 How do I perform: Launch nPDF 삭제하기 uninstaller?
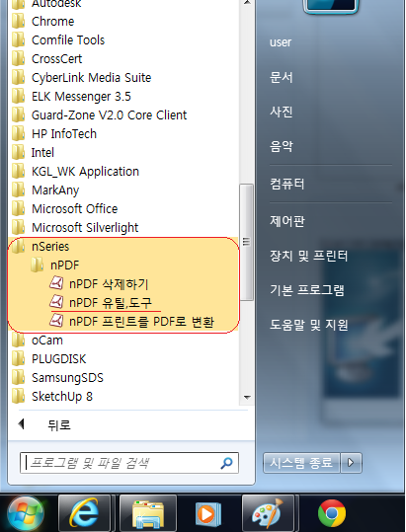pyautogui.click(x=109, y=283)
